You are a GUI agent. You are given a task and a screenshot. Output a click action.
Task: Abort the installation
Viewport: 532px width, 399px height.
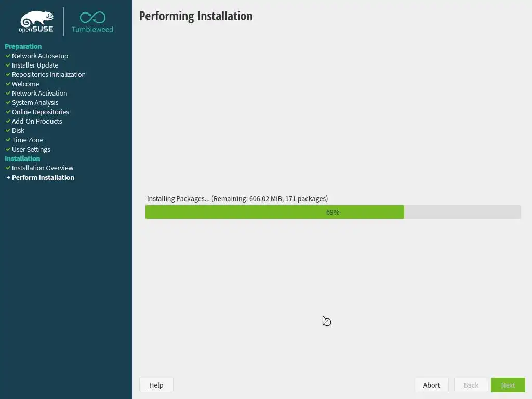click(432, 385)
